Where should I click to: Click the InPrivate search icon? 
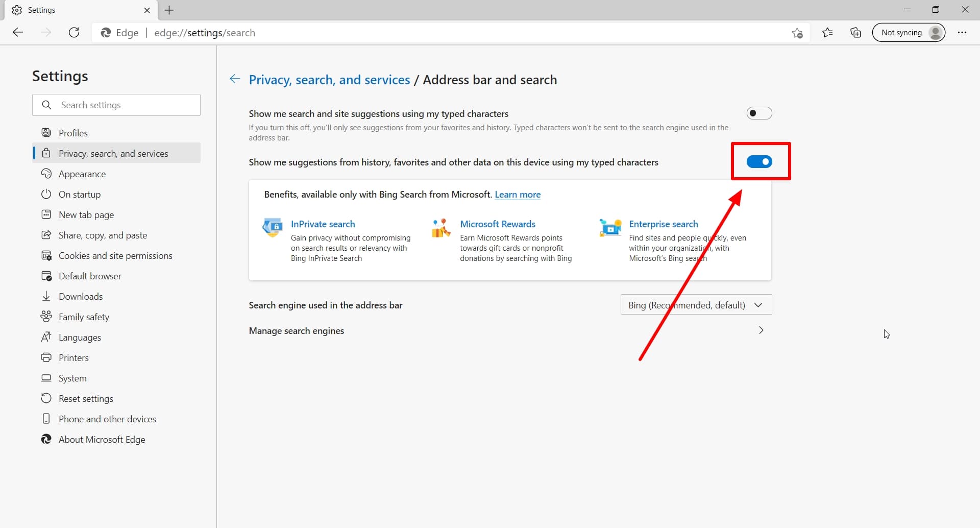point(273,227)
